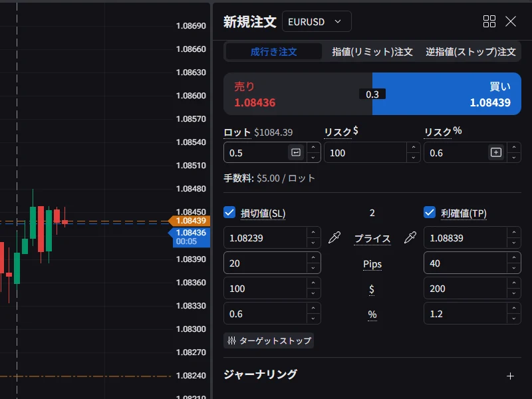Uncheck the 利確値(TP) take profit checkbox
532x399 pixels.
click(430, 212)
